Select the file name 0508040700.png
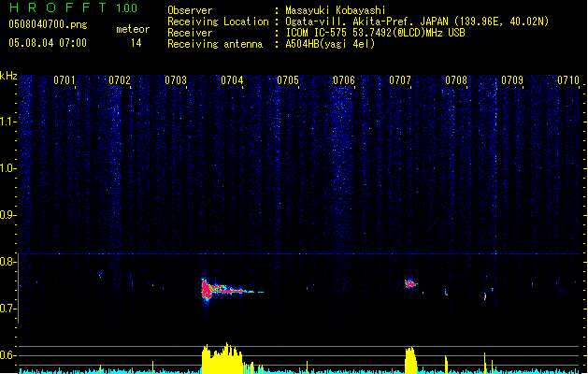 [48, 24]
